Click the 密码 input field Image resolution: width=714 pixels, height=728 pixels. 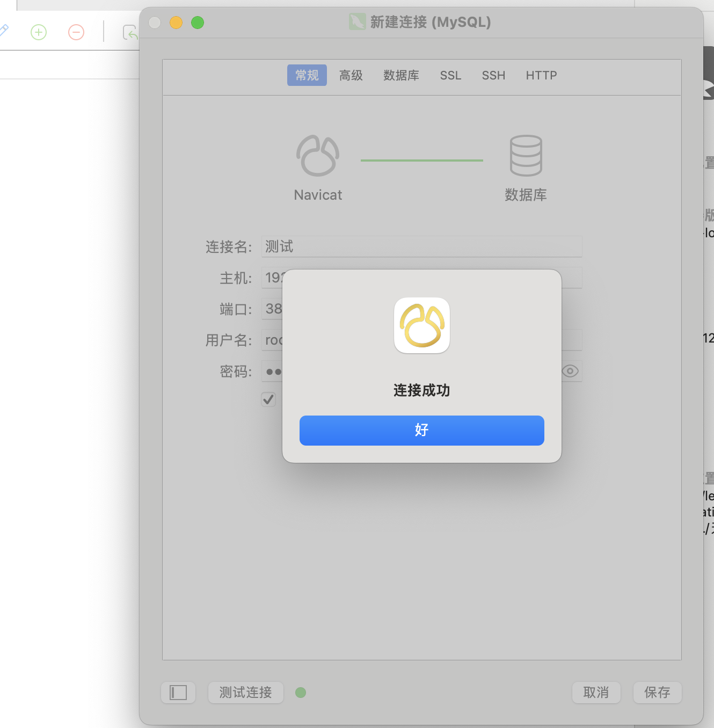click(421, 371)
